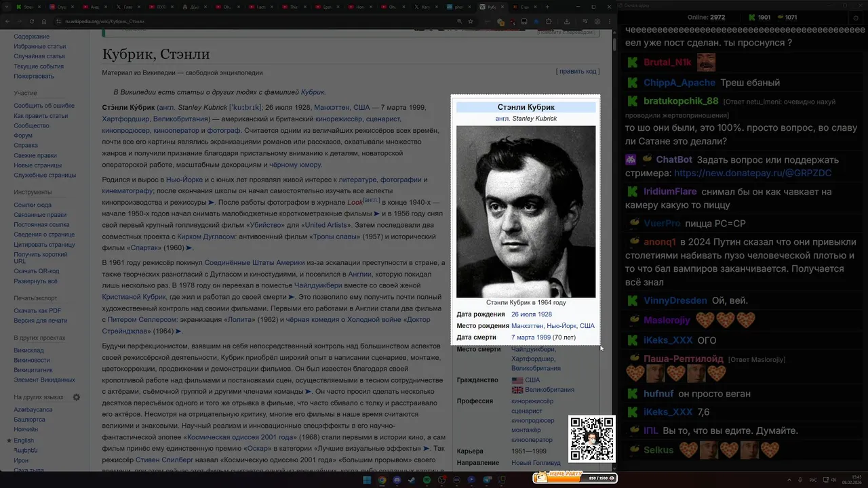The width and height of the screenshot is (868, 488).
Task: Click username IridiumFlare in chat
Action: click(x=670, y=192)
